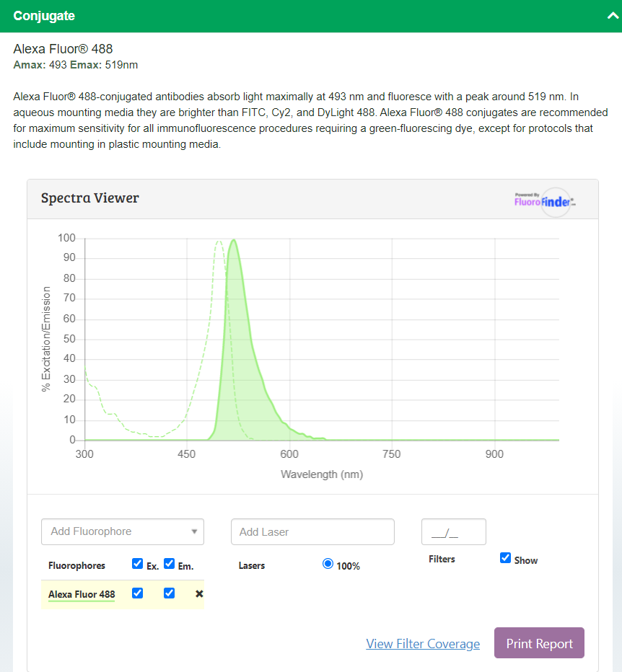Select the 100% laser radio button
This screenshot has height=672, width=622.
pos(328,564)
